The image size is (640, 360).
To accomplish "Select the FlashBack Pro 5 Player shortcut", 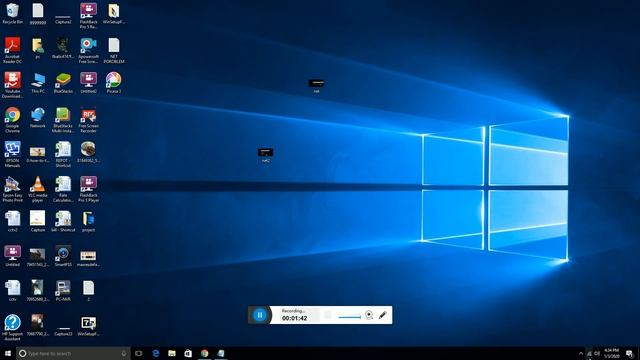I will coord(88,189).
